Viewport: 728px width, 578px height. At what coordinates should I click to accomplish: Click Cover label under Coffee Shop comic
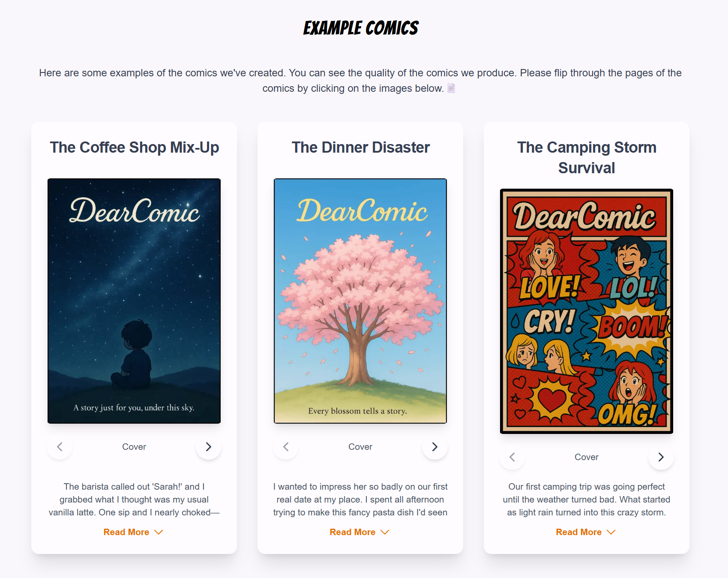coord(134,447)
